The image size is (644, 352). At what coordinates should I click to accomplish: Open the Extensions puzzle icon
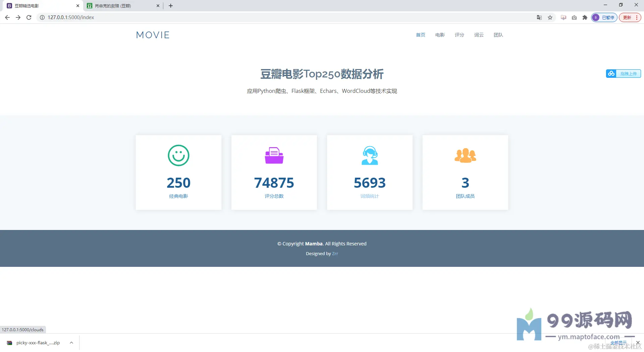[585, 17]
